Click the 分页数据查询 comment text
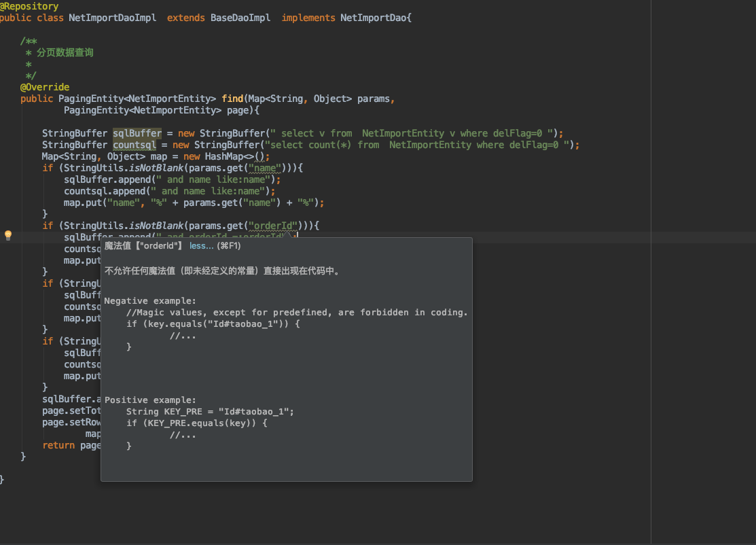 (x=65, y=52)
